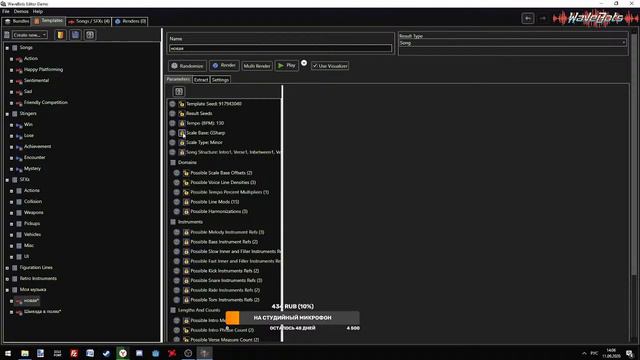Open the File menu
The height and width of the screenshot is (360, 640).
click(6, 11)
